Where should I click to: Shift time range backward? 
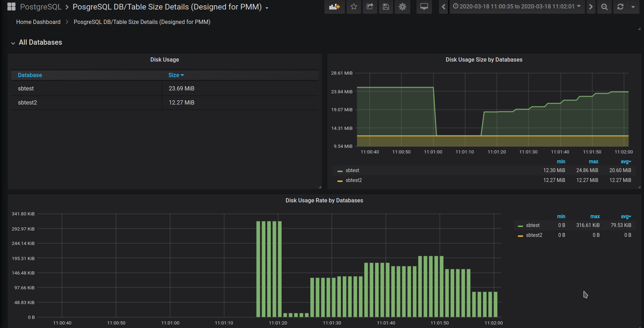point(444,7)
